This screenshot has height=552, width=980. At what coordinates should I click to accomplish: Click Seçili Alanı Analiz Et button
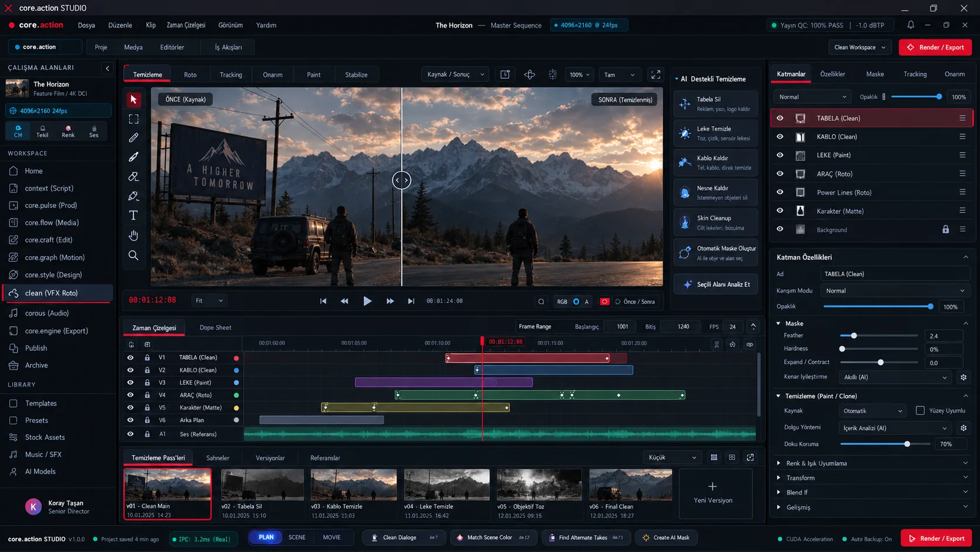716,285
